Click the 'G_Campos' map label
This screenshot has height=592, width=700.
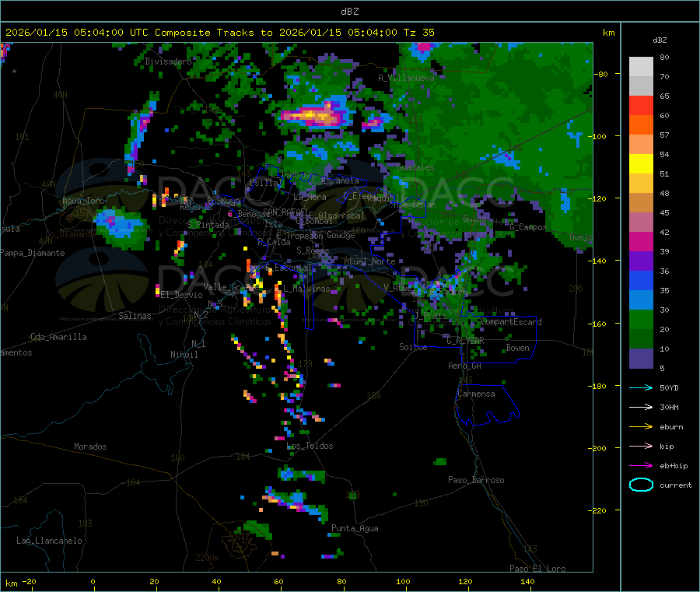[x=528, y=227]
